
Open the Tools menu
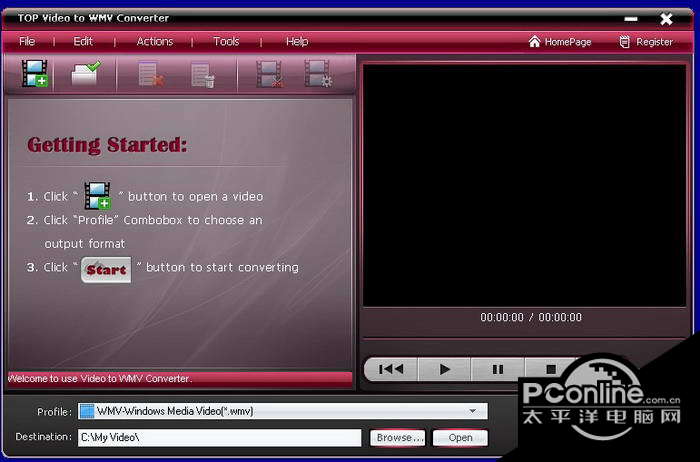(226, 42)
